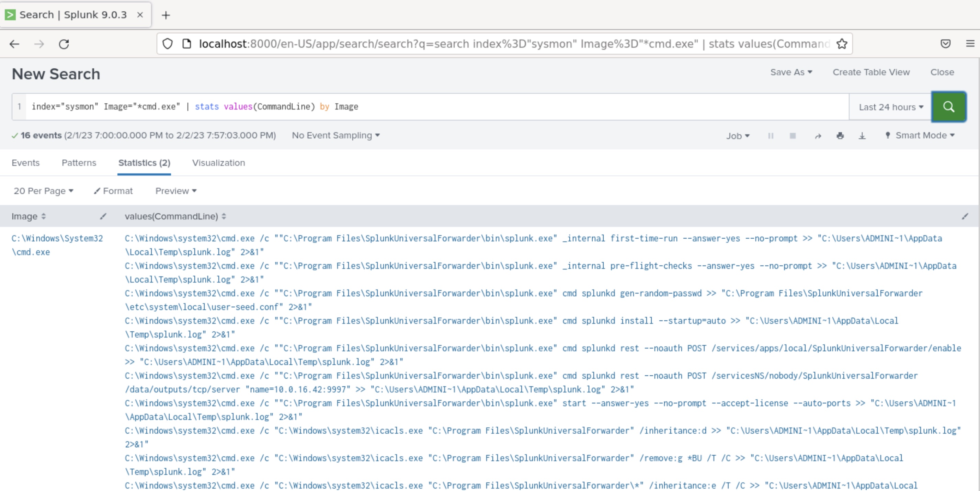Show site security shield information
Viewport: 980px width, 491px height.
pyautogui.click(x=167, y=44)
